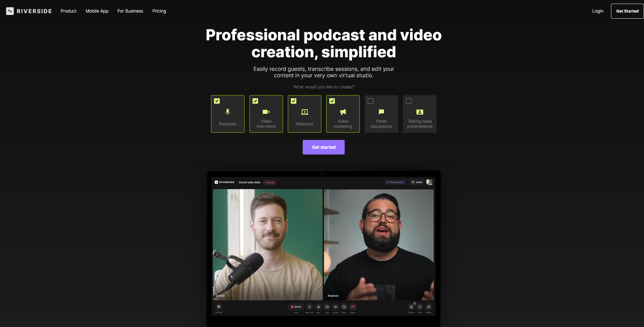Screen dimensions: 644x327
Task: Click the Panel discussions chat bubble icon
Action: pyautogui.click(x=381, y=112)
